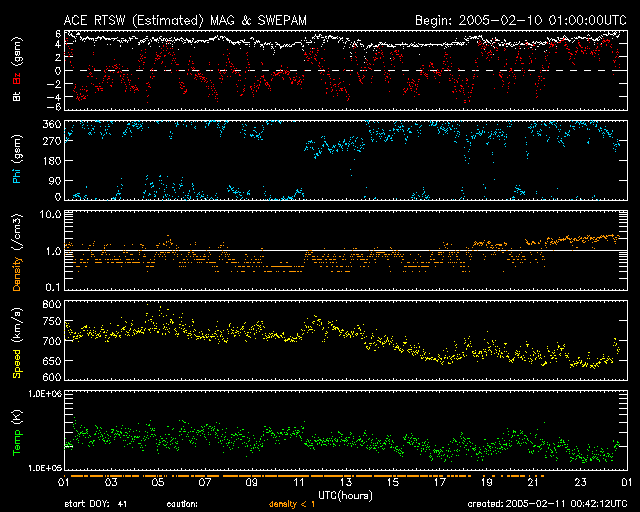Select the white Bt axis label

tap(17, 97)
